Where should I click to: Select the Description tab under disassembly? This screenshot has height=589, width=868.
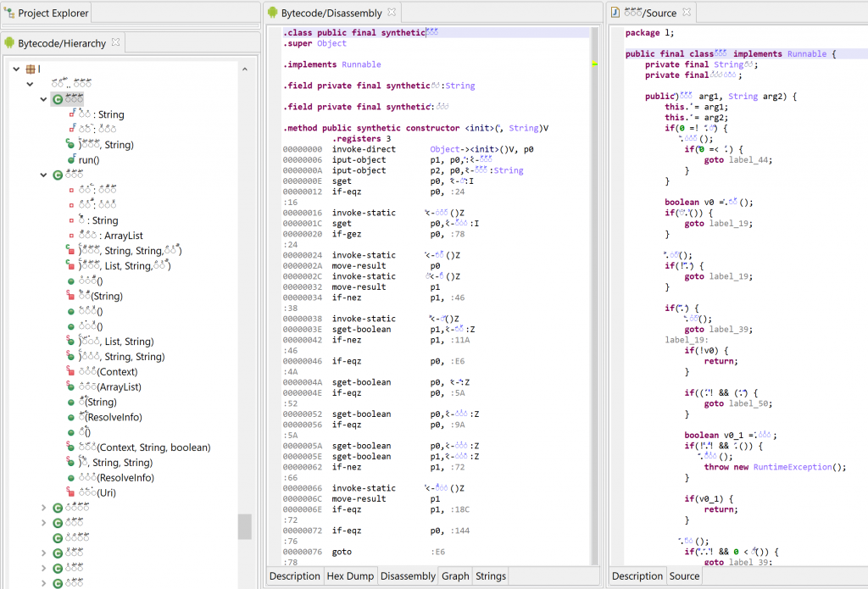294,575
